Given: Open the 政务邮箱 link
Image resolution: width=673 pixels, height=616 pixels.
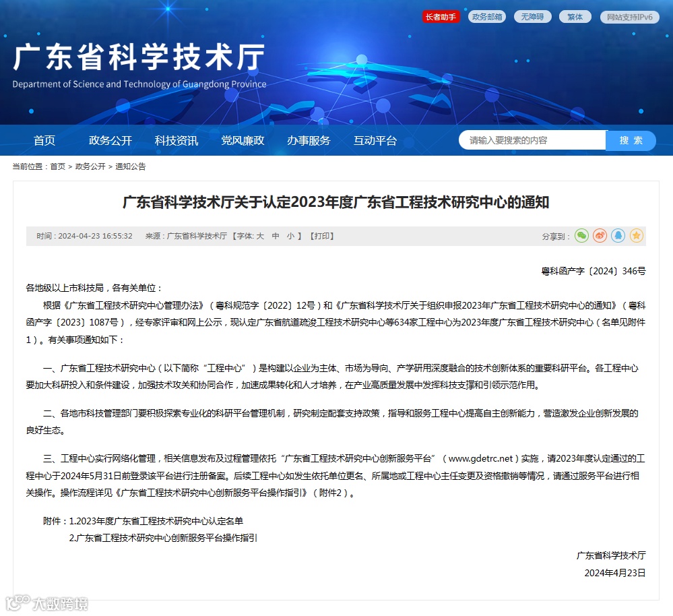Looking at the screenshot, I should tap(486, 17).
